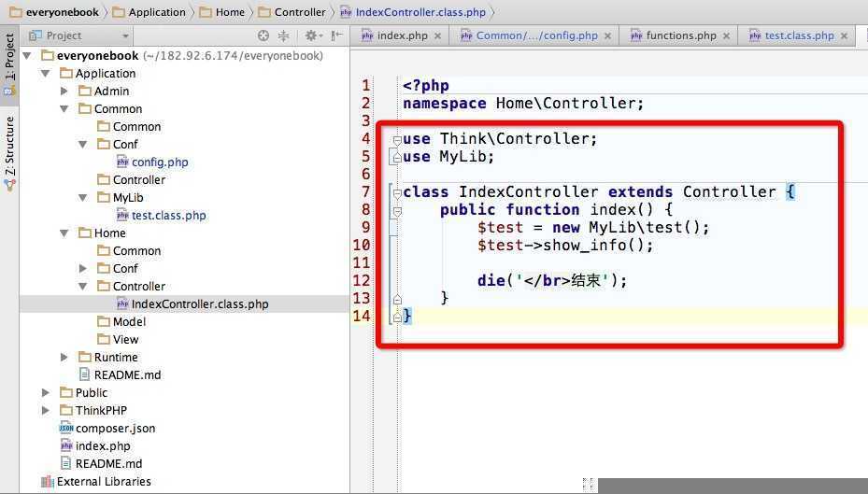Open the Z: Structure side tool tab
The width and height of the screenshot is (868, 494).
pyautogui.click(x=9, y=152)
